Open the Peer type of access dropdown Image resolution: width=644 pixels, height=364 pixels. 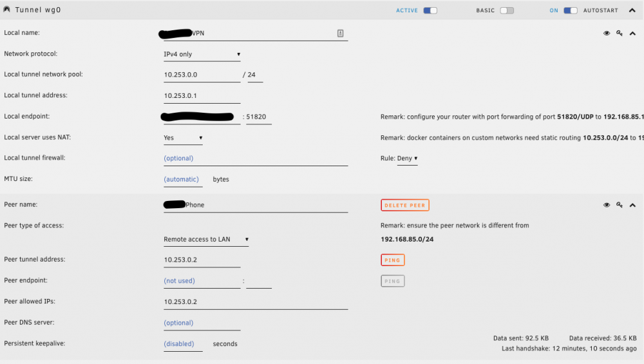pos(206,239)
